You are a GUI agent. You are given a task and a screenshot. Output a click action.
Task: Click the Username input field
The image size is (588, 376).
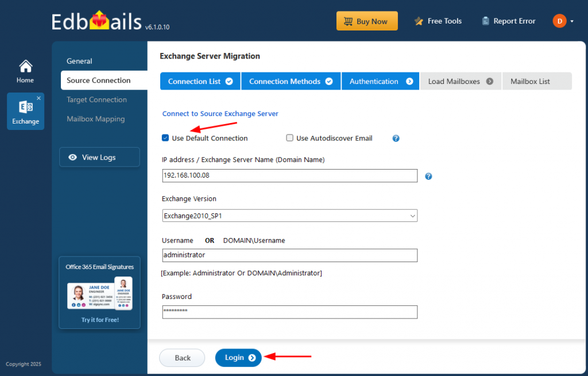(289, 255)
